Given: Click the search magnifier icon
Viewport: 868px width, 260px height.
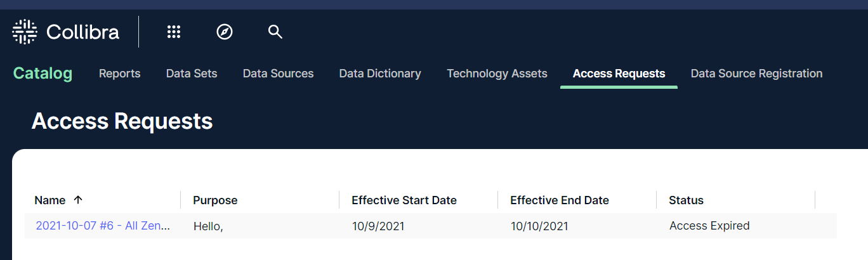Looking at the screenshot, I should [275, 32].
